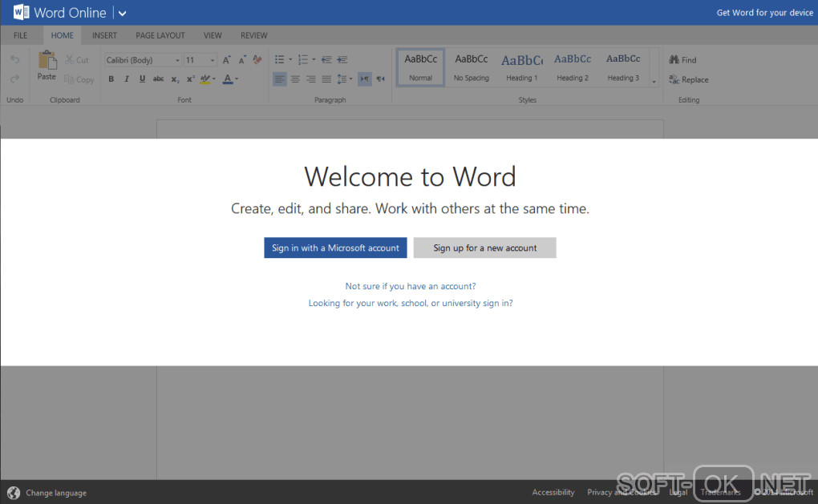Click the Change language globe icon
This screenshot has height=504, width=818.
(x=14, y=493)
